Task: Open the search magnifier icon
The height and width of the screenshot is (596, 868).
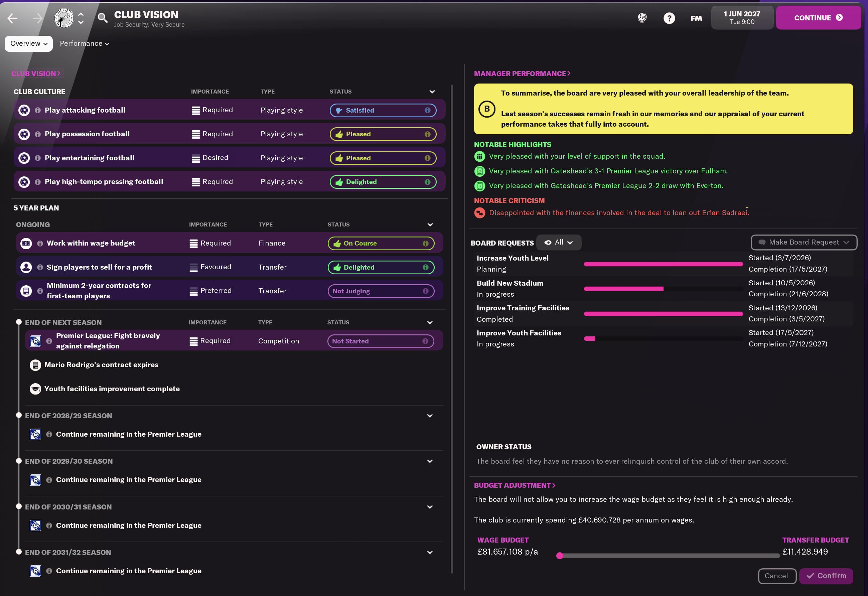Action: point(102,18)
